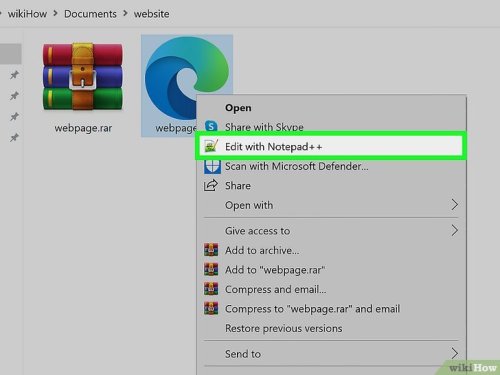500x375 pixels.
Task: Click the Microsoft Defender shield icon
Action: (x=212, y=166)
